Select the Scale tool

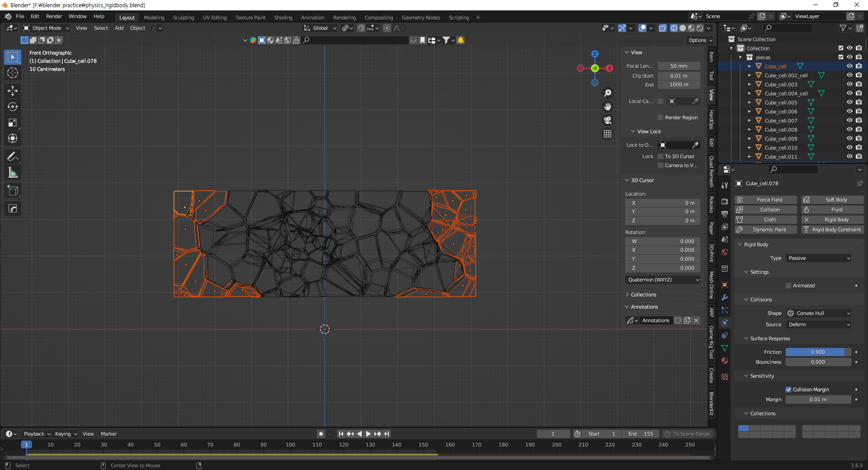click(13, 122)
